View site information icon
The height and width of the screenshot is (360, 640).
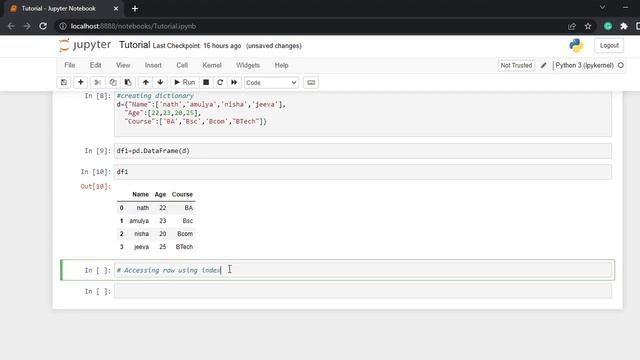[63, 26]
